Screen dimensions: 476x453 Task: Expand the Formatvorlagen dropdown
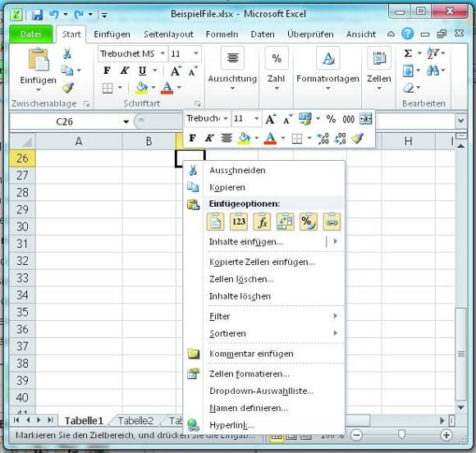pyautogui.click(x=327, y=89)
